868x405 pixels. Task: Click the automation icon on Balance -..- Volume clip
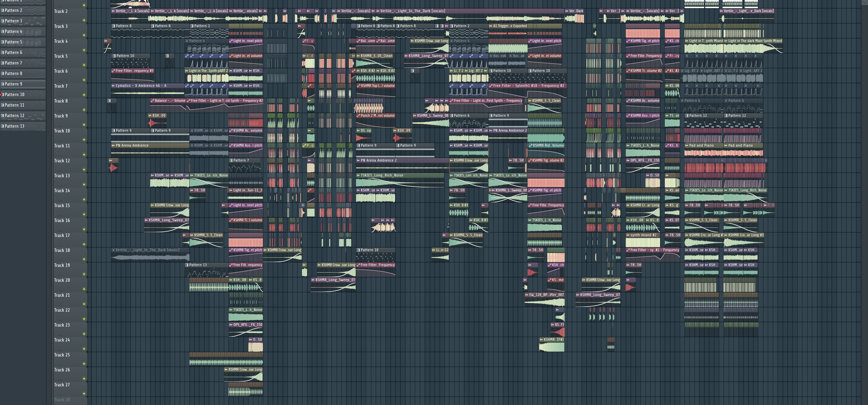[x=153, y=101]
